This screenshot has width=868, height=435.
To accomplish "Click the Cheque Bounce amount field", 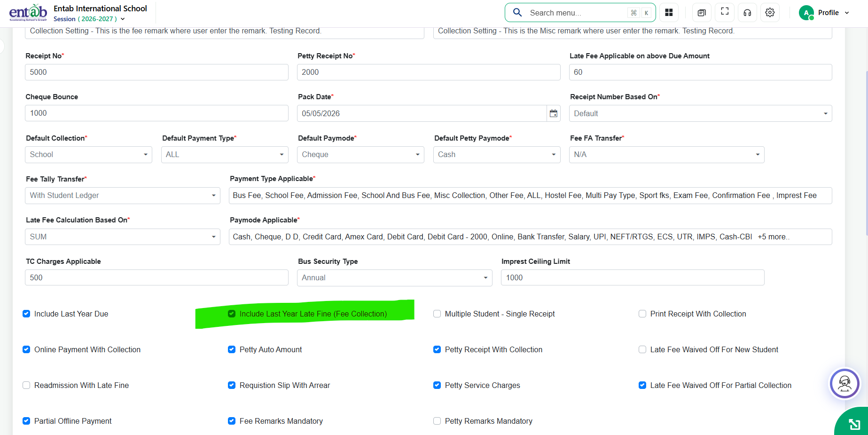I will point(156,113).
